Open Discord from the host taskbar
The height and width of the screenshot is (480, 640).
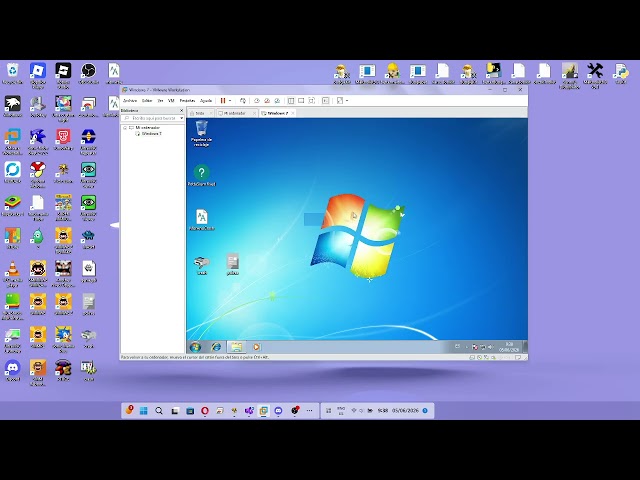pos(278,411)
